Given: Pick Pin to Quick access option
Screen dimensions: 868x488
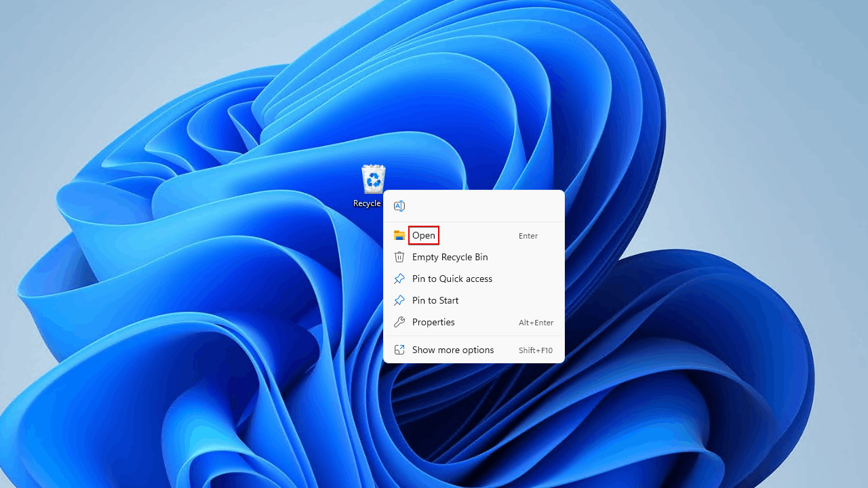Looking at the screenshot, I should pos(474,279).
